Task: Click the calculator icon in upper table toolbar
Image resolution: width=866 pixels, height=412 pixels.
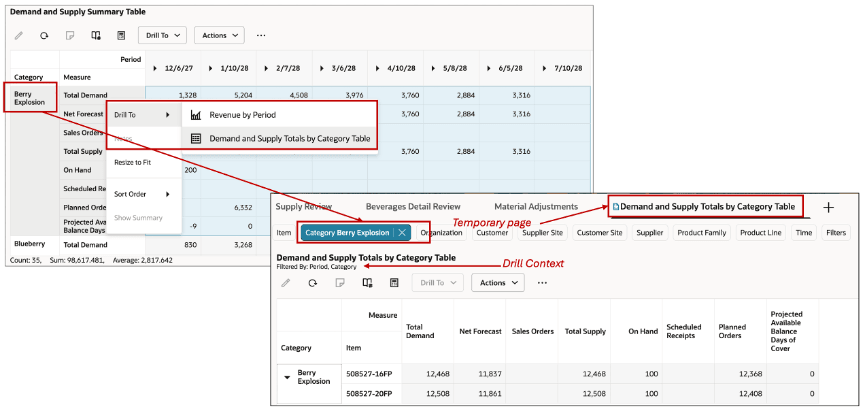Action: tap(122, 35)
